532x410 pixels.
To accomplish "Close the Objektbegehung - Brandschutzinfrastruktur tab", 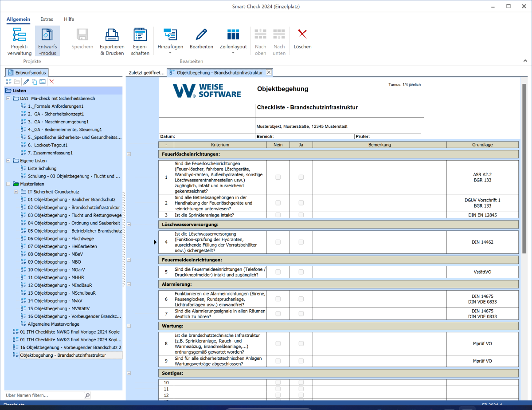I will coord(269,72).
